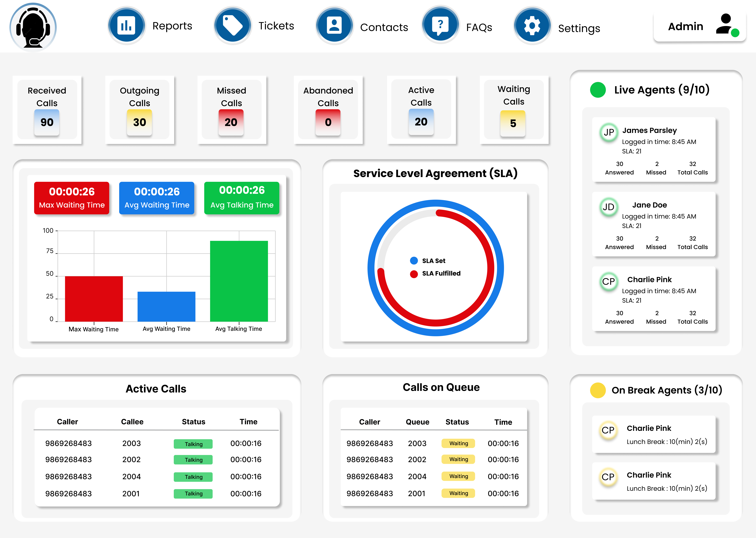Screen dimensions: 756x538
Task: Click the blue SLA Set legend dot
Action: 414,261
